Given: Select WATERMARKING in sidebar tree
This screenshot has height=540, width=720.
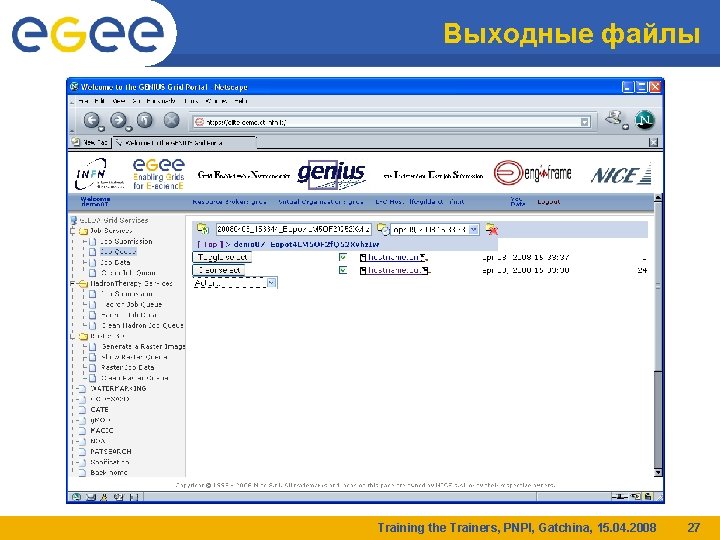Looking at the screenshot, I should click(x=118, y=388).
